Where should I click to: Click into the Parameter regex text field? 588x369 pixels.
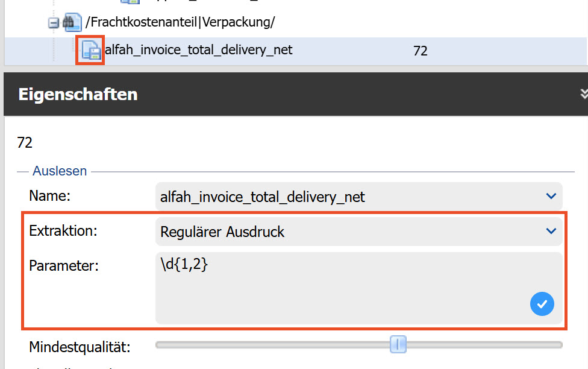point(337,283)
